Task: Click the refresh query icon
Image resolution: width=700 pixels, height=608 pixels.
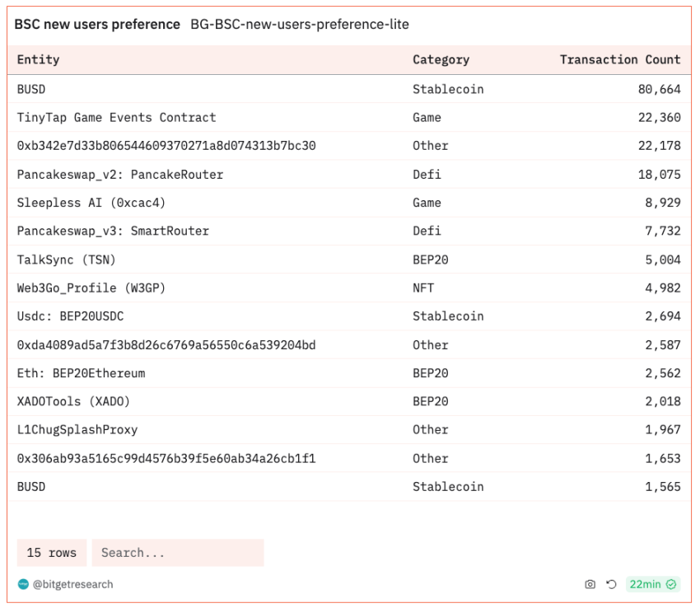Action: coord(611,584)
